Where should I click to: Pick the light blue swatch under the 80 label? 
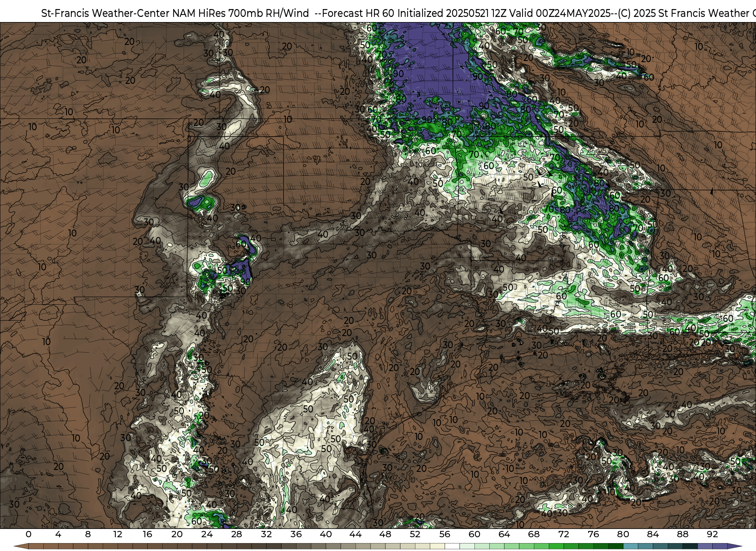click(x=630, y=546)
